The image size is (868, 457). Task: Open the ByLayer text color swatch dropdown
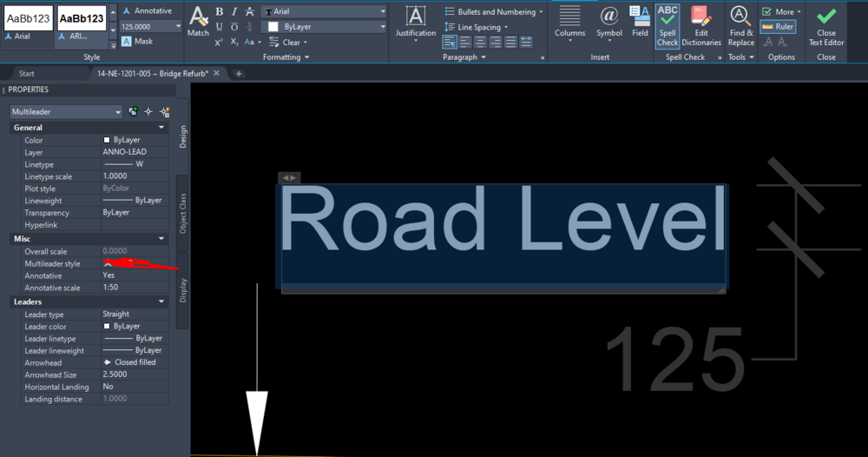(x=325, y=27)
